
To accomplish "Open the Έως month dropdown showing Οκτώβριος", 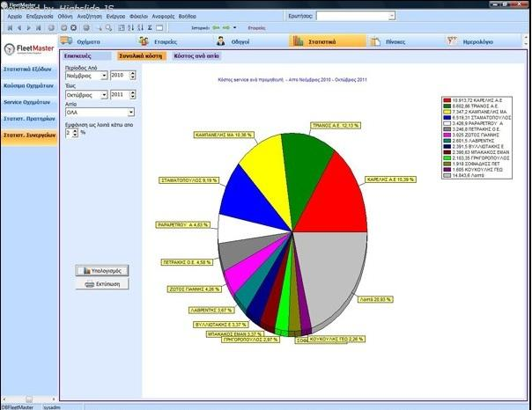I will click(104, 95).
